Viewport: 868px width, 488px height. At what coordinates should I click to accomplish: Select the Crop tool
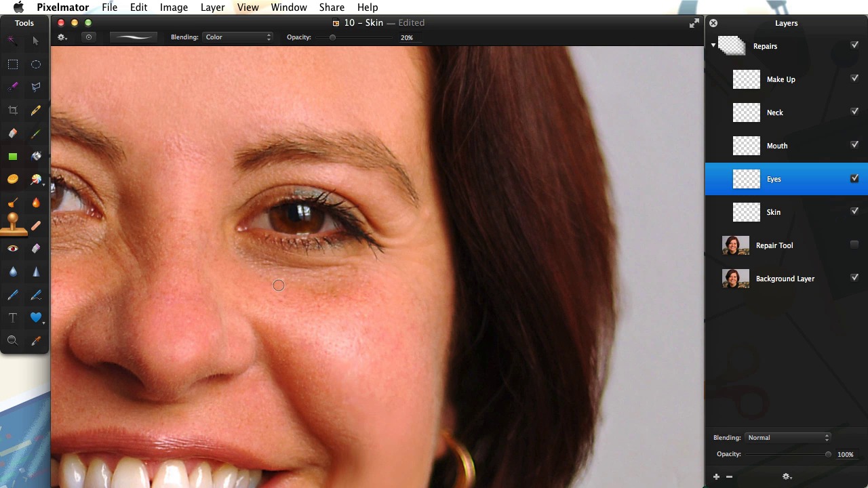click(12, 110)
